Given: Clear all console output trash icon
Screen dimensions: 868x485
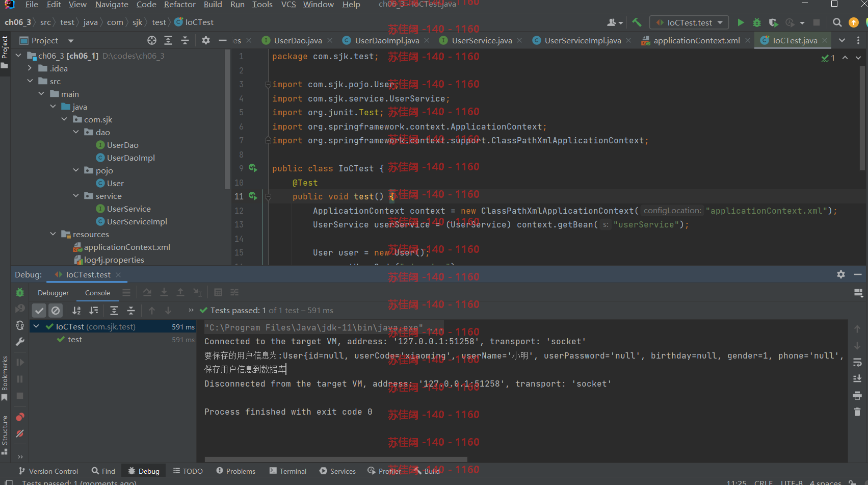Looking at the screenshot, I should (857, 412).
